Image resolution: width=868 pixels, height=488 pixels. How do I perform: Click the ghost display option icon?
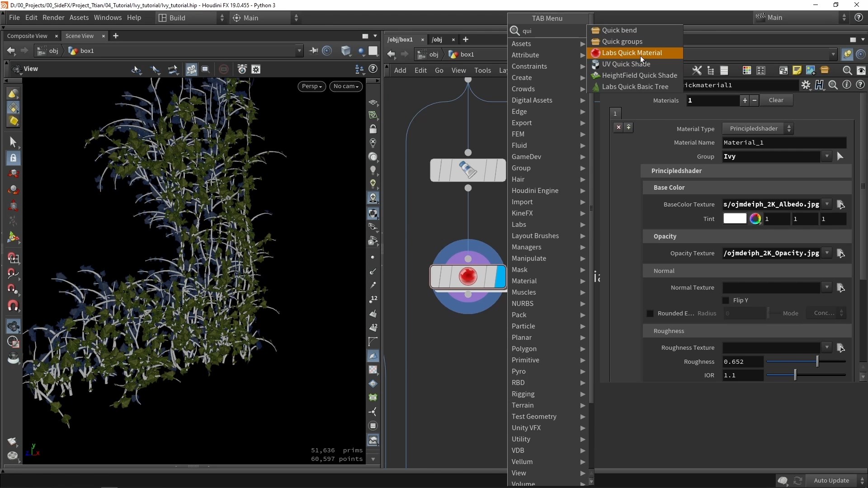tap(373, 157)
